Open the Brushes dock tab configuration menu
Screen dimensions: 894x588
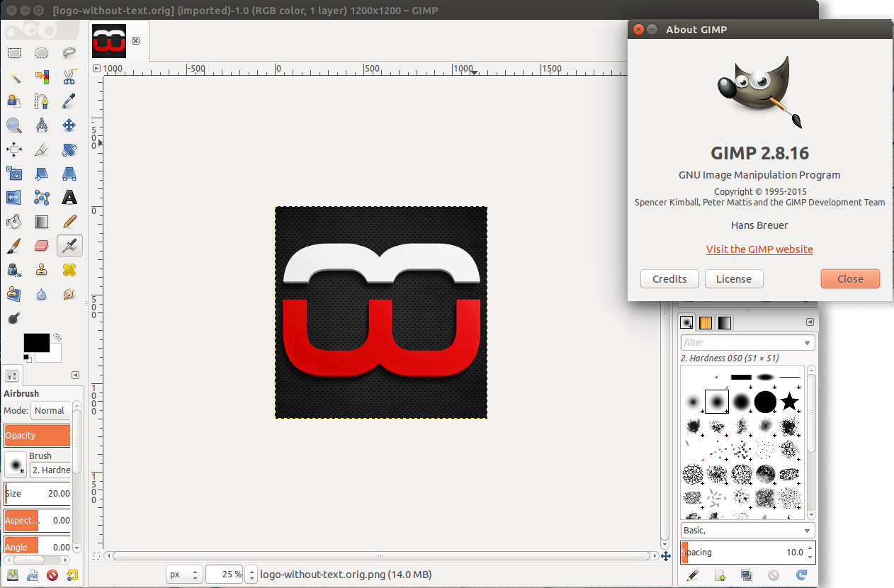(810, 322)
